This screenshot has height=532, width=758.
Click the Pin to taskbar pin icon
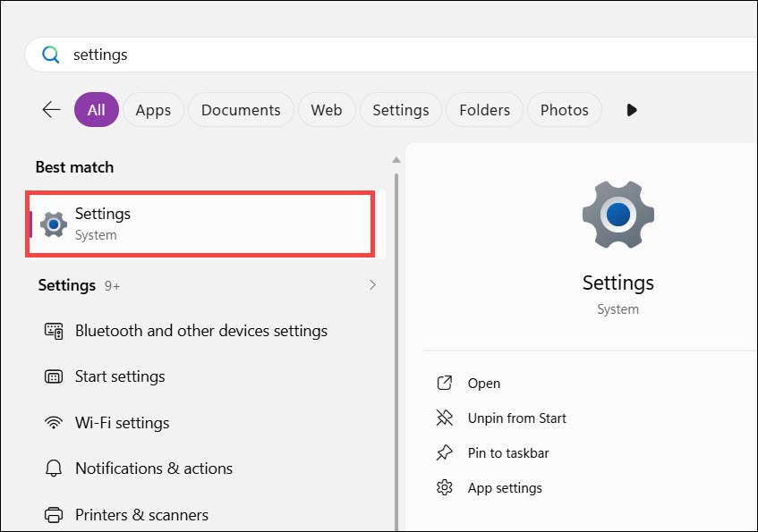coord(444,452)
